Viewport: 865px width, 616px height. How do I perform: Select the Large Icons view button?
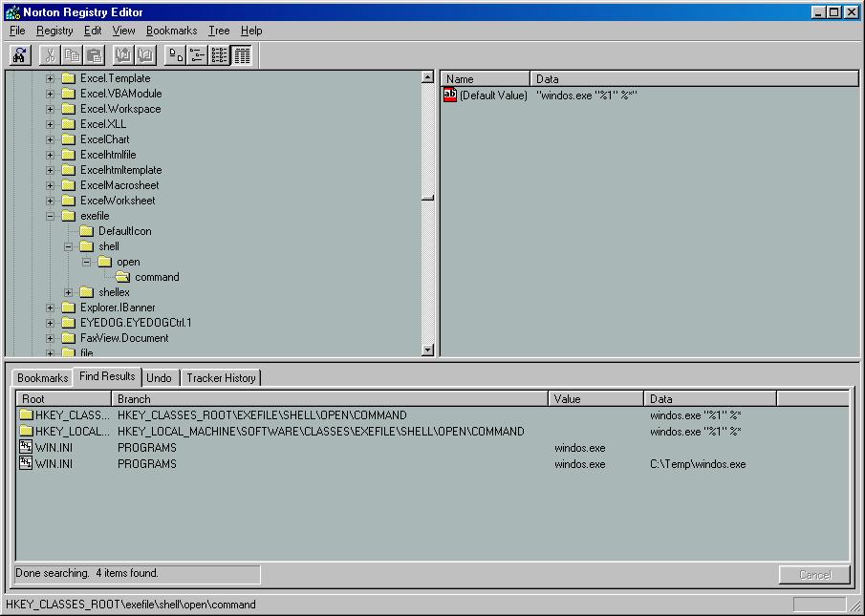click(x=176, y=55)
